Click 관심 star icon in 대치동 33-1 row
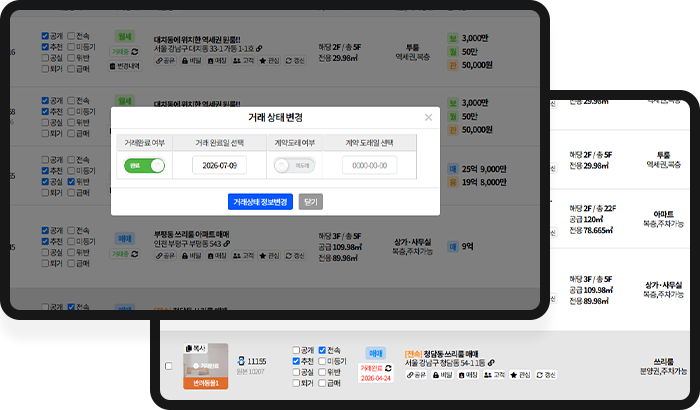Screen dimensions: 700x410 (x=269, y=61)
